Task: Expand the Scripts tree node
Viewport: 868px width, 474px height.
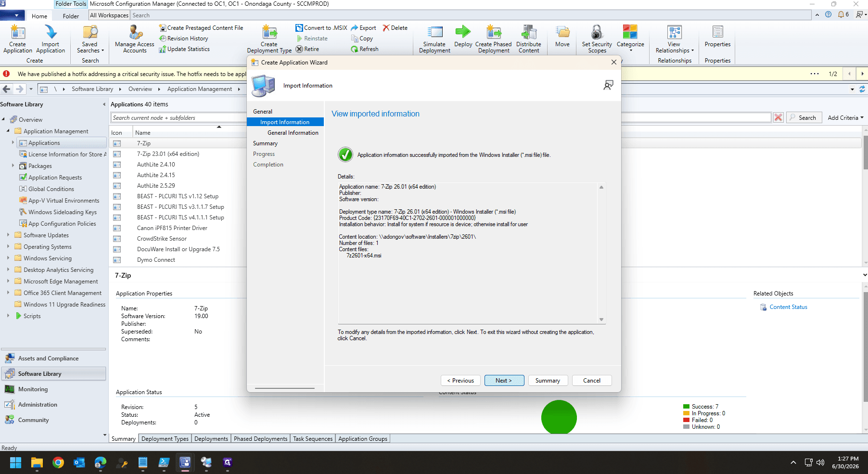Action: pos(8,316)
